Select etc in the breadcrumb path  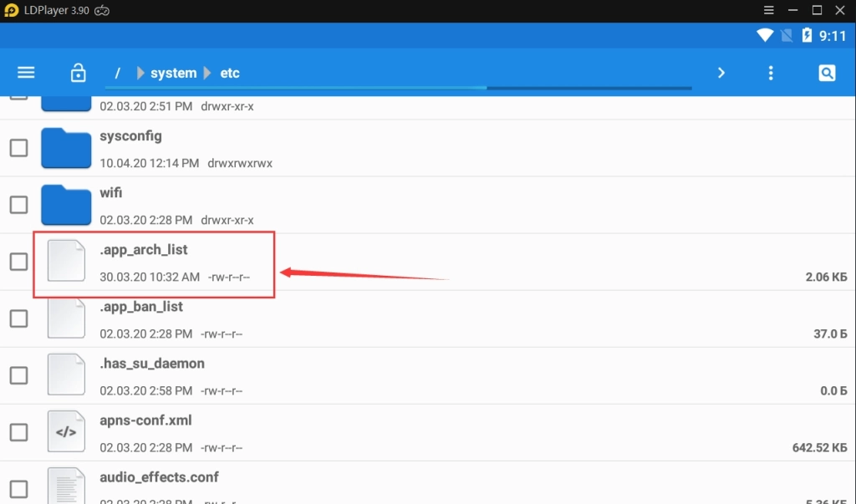pos(231,73)
